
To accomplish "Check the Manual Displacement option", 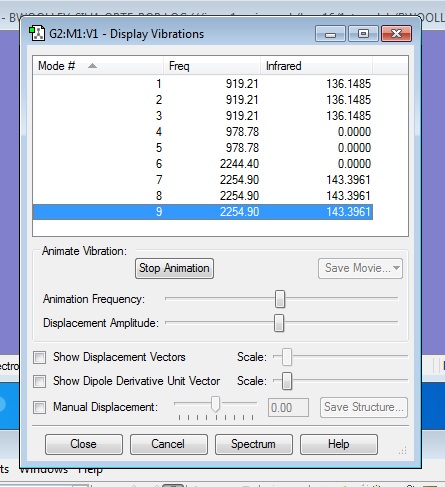I will (x=39, y=407).
